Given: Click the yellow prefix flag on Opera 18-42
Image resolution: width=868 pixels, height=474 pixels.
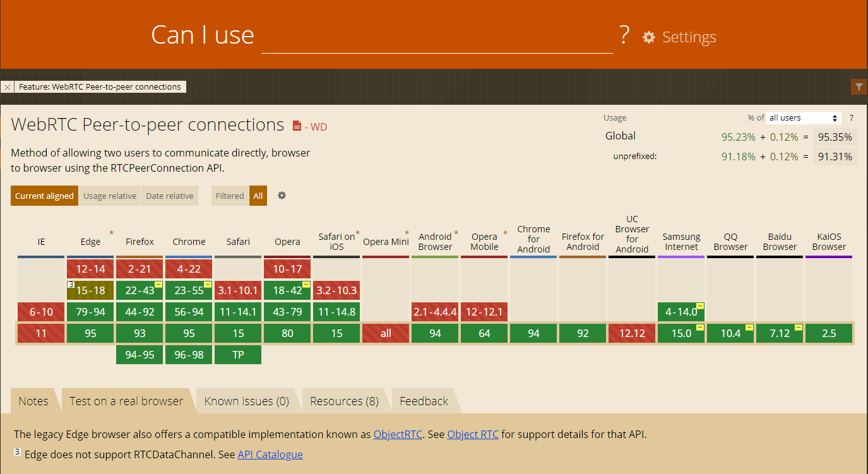Looking at the screenshot, I should (x=306, y=285).
